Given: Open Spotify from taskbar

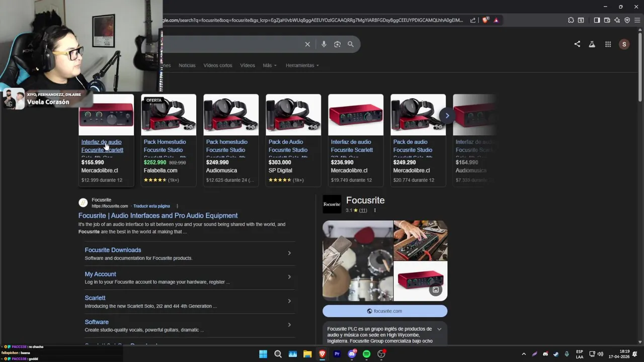Looking at the screenshot, I should point(367,354).
